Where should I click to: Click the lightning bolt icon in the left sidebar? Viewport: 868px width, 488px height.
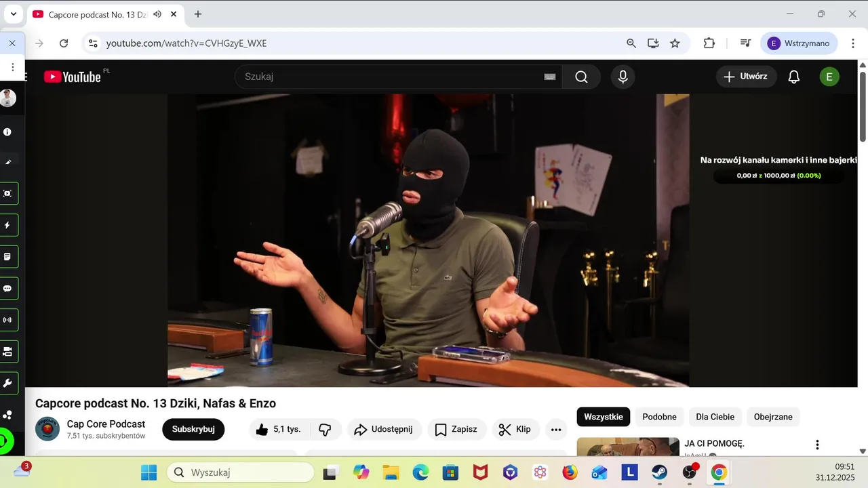pyautogui.click(x=7, y=225)
